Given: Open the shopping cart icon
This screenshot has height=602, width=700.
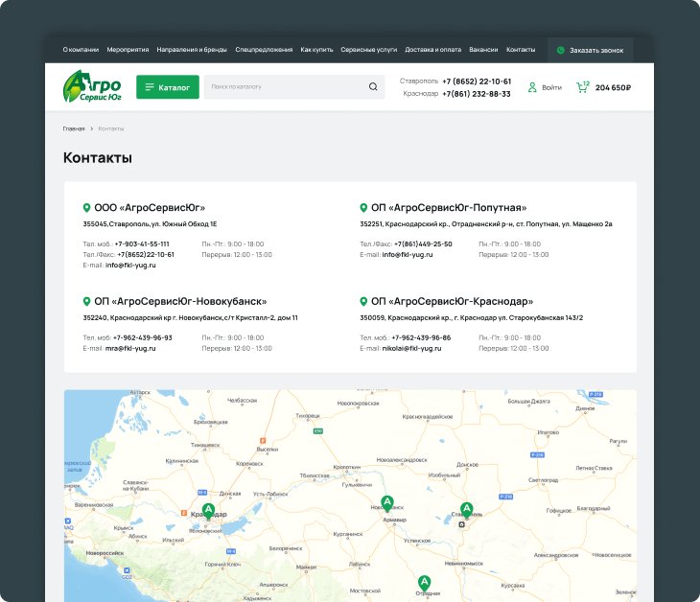Looking at the screenshot, I should click(583, 87).
